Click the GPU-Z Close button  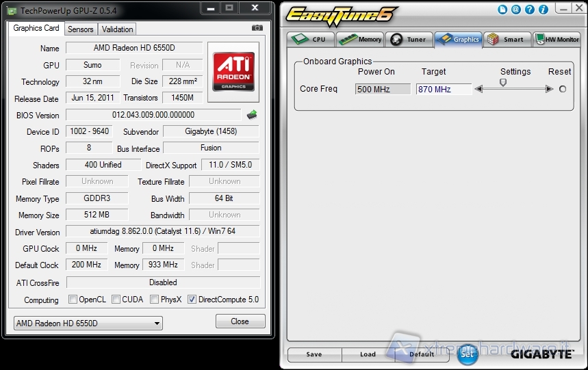coord(240,321)
